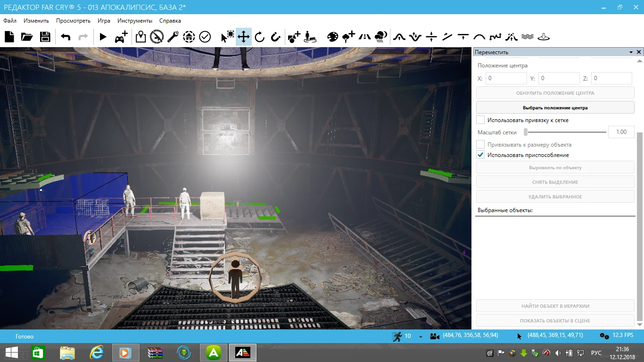The image size is (644, 362).
Task: Select the magnet snap tool
Action: click(276, 37)
